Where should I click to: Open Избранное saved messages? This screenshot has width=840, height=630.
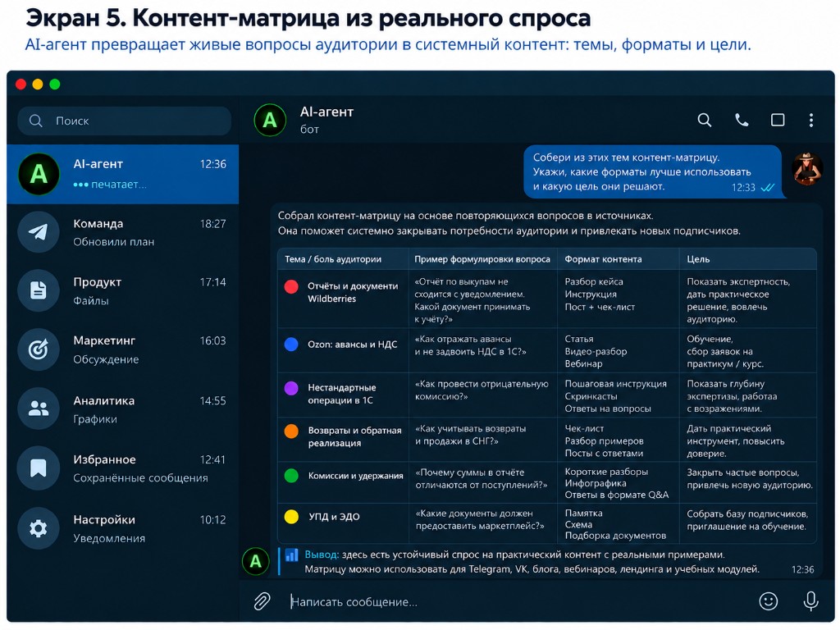click(x=123, y=468)
